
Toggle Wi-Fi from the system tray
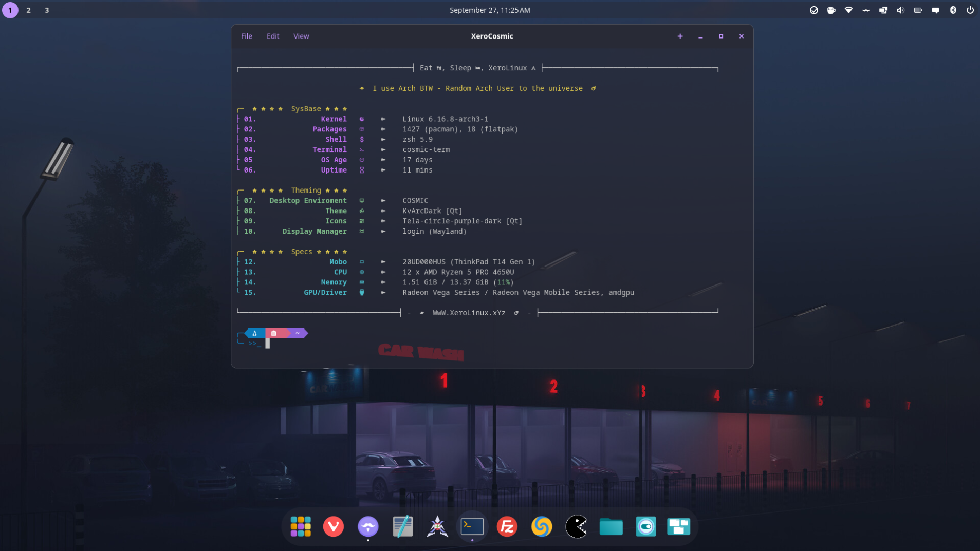tap(849, 10)
